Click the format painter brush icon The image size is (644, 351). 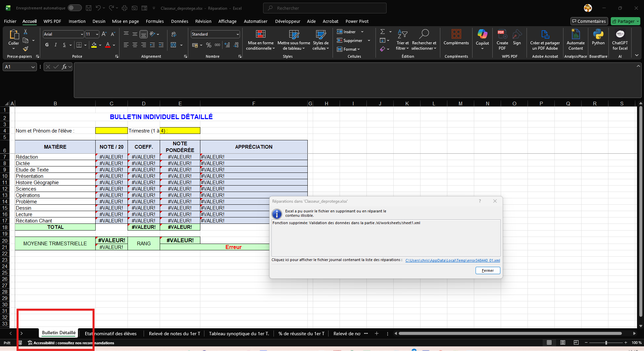pyautogui.click(x=26, y=49)
